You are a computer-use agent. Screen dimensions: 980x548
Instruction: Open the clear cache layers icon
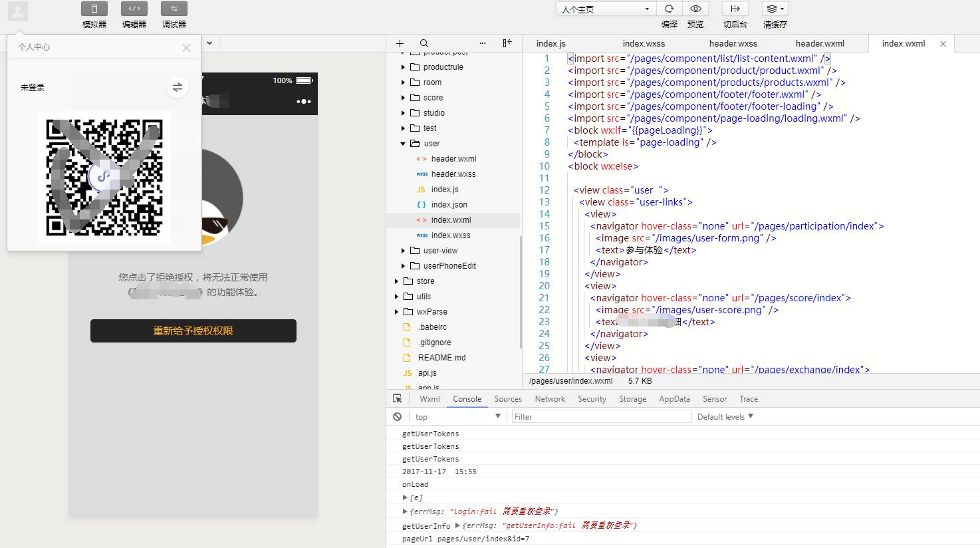[775, 9]
